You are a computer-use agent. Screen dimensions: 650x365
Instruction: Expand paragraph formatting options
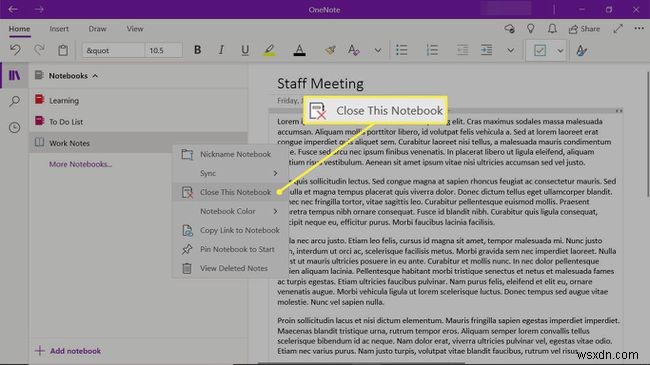coord(511,51)
